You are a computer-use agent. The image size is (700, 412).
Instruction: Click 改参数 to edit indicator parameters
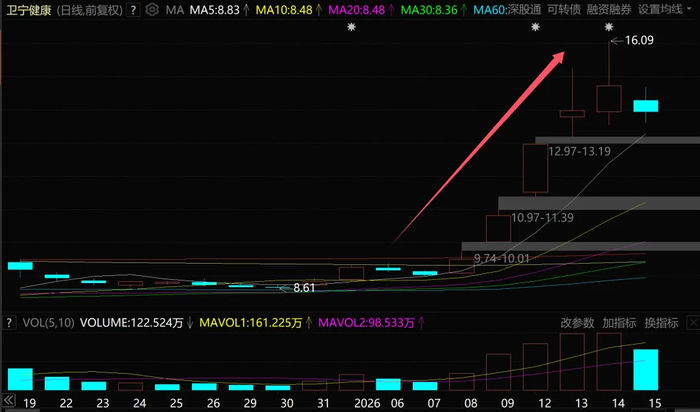tap(577, 323)
